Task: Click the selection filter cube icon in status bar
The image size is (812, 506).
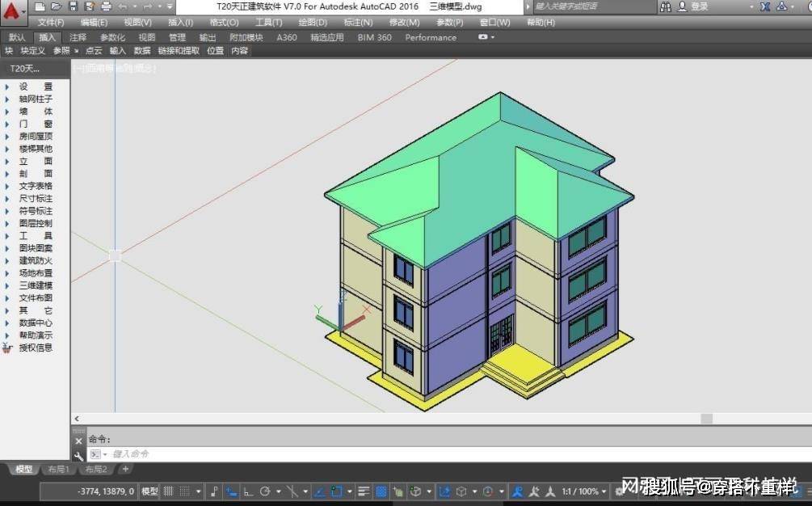Action: click(x=461, y=491)
